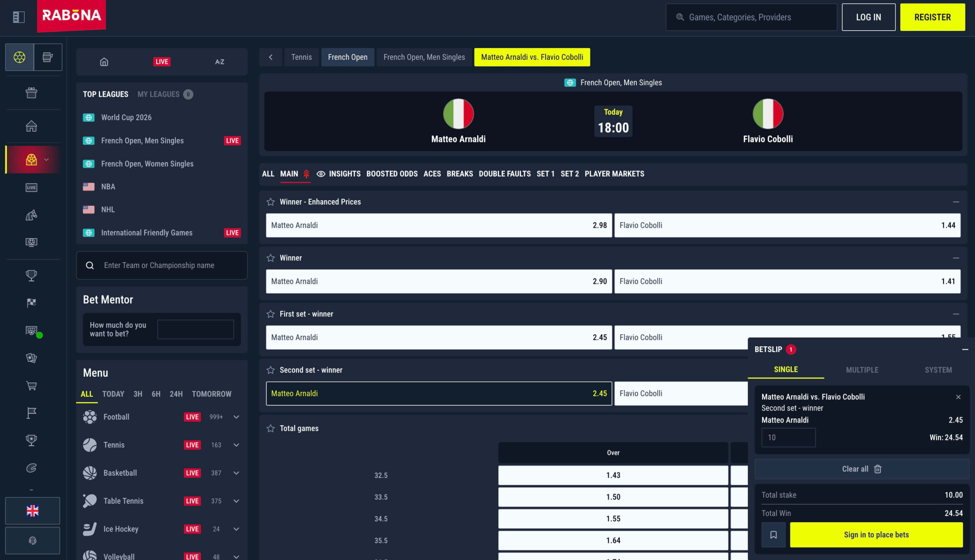Minimize the betslip panel

[965, 349]
